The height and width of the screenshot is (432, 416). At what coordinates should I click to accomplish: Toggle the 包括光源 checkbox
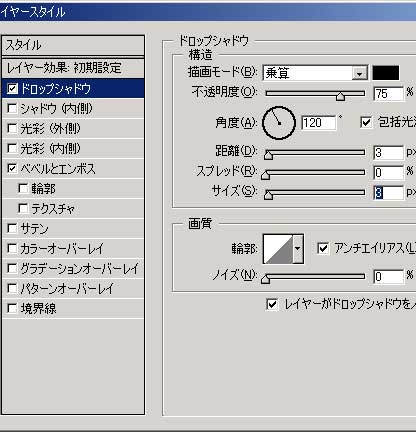tap(366, 123)
